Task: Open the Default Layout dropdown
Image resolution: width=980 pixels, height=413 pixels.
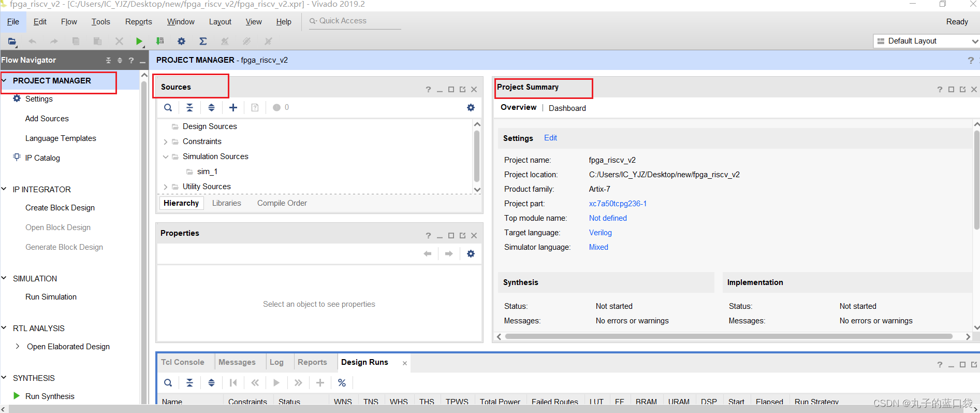Action: point(926,41)
